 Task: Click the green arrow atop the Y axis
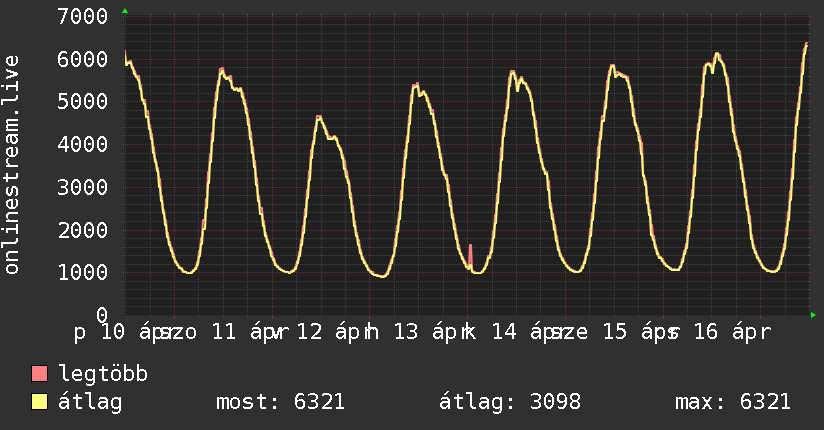[x=125, y=11]
